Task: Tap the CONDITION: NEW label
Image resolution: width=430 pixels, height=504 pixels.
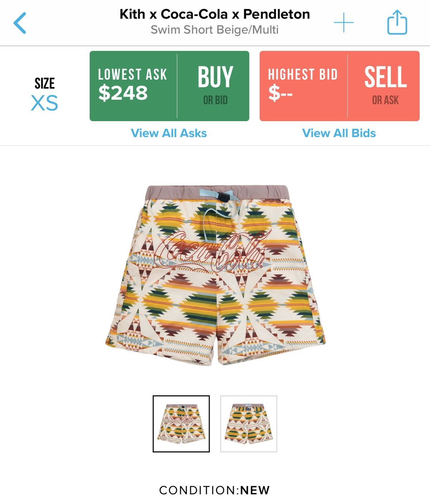Action: 215,490
